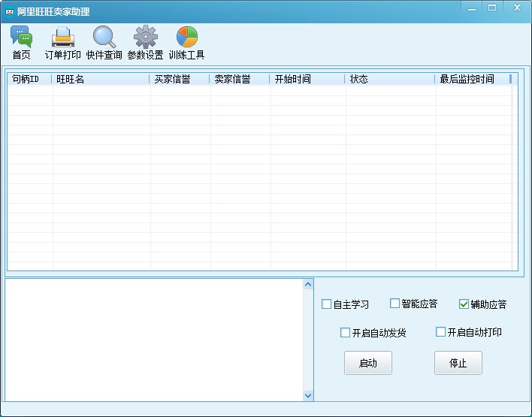Click the app icon in title bar

pos(10,12)
